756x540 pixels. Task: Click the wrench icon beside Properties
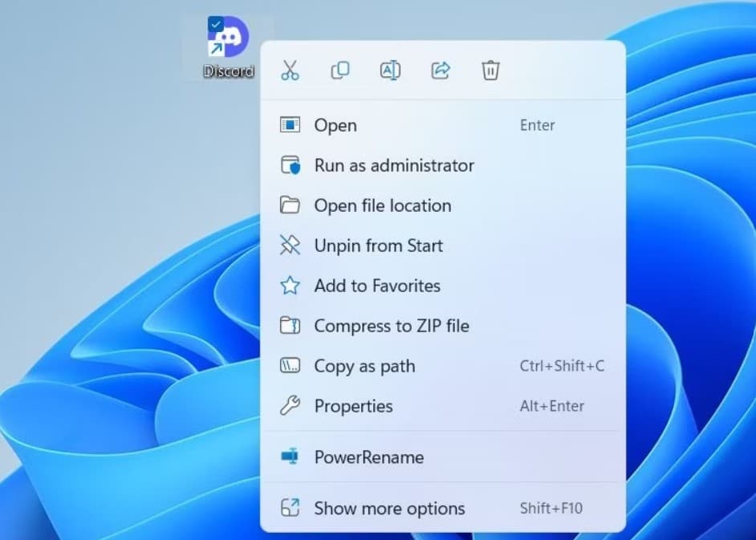[x=290, y=406]
